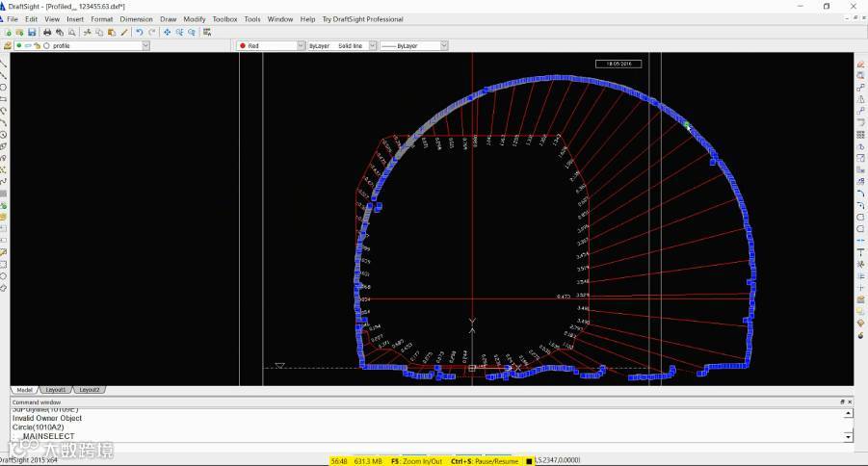Expand the profile layer dropdown
Viewport: 868px width, 466px height.
point(145,45)
